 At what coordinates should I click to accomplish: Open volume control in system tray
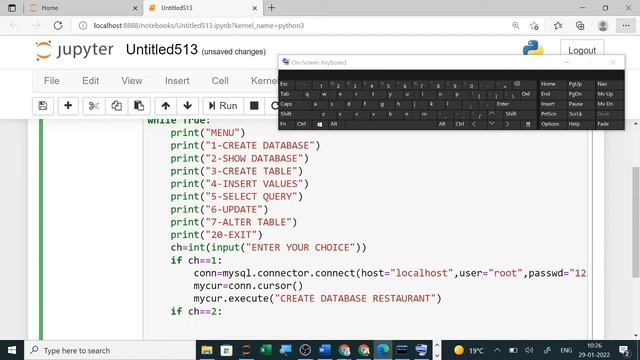click(529, 350)
